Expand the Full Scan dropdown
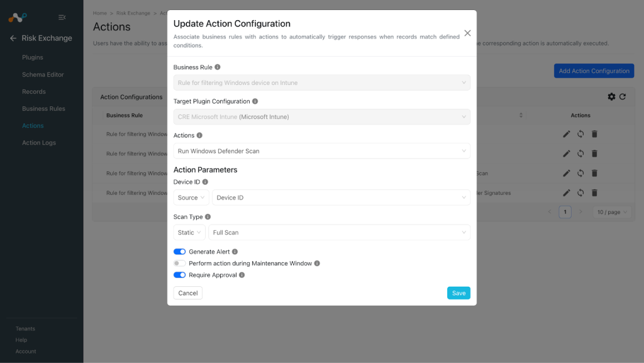Screen dimensions: 644x363 point(339,232)
